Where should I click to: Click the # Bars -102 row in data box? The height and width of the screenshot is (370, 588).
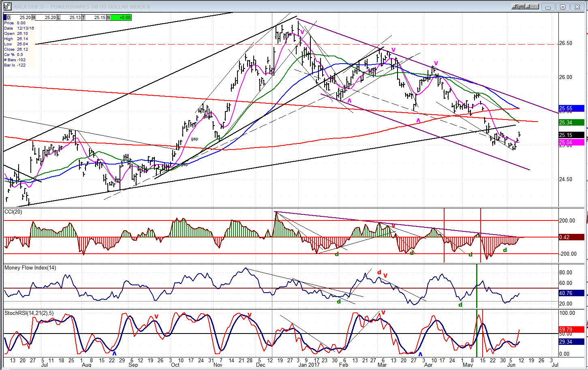coord(19,60)
